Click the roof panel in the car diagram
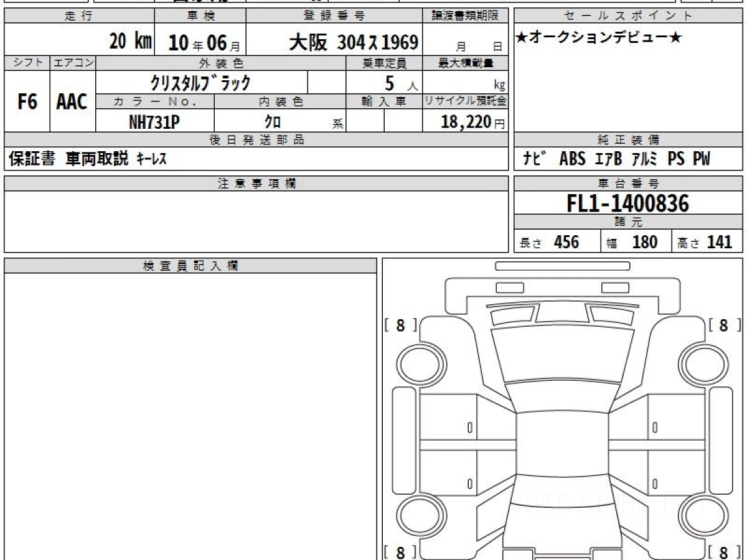The width and height of the screenshot is (747, 560). (562, 445)
